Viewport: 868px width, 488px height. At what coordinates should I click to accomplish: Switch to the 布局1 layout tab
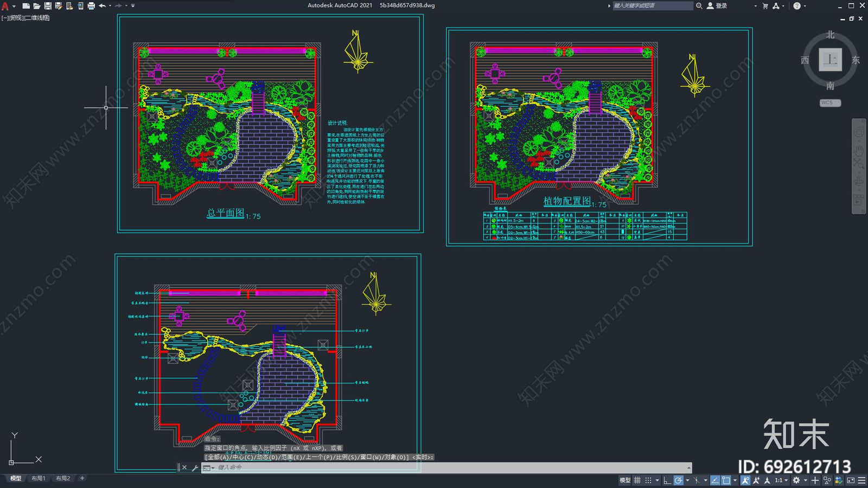point(38,478)
